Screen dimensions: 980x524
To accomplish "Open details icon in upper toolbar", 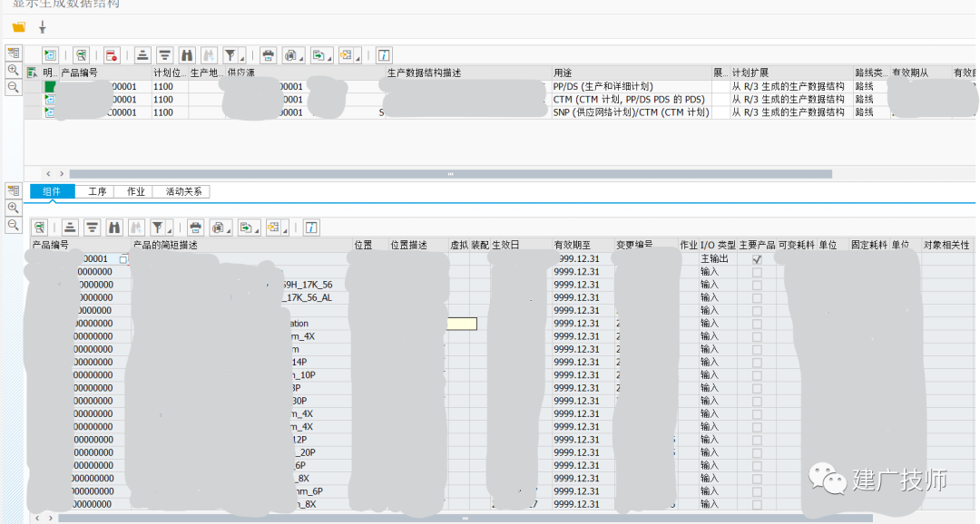I will pos(81,55).
